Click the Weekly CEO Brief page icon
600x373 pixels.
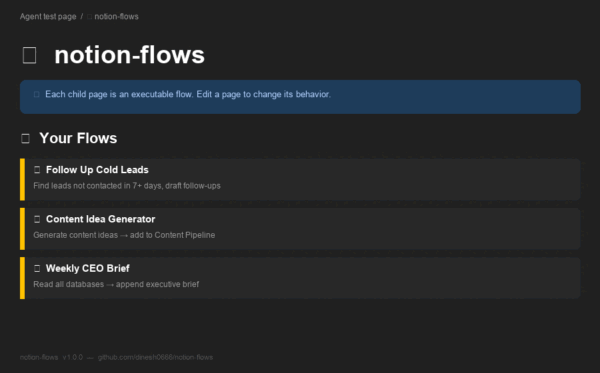[x=37, y=269]
